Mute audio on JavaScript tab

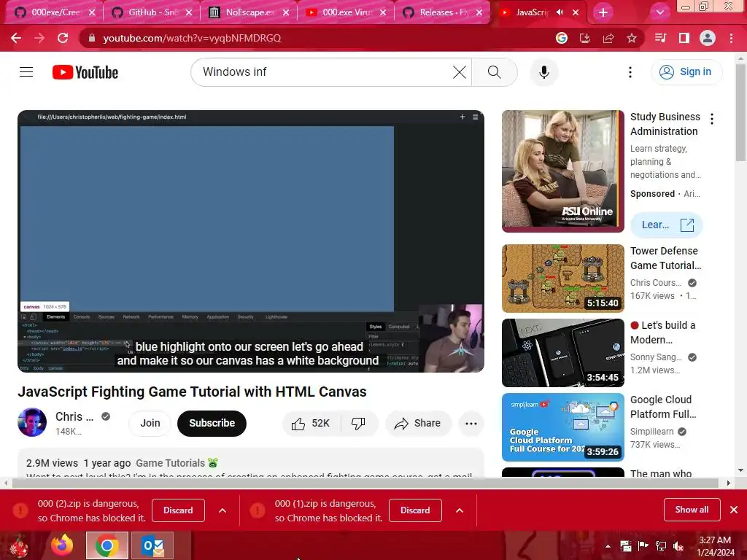tap(560, 12)
